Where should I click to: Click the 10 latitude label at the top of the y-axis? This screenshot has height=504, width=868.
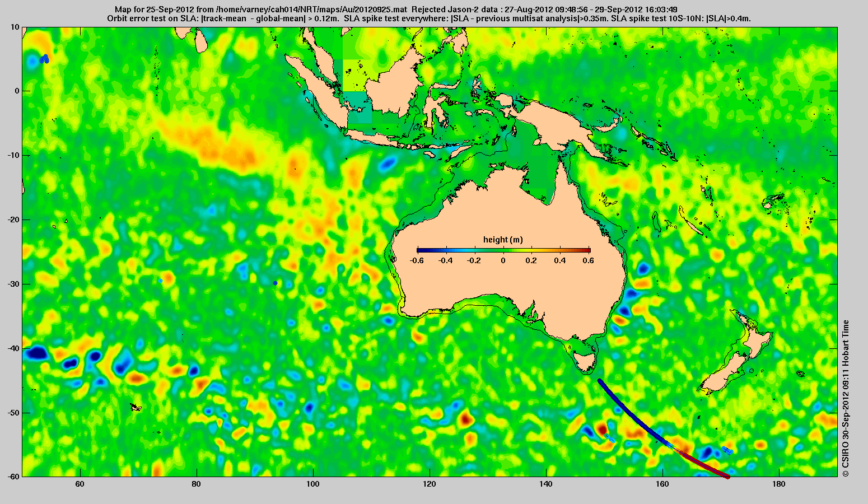[x=15, y=27]
